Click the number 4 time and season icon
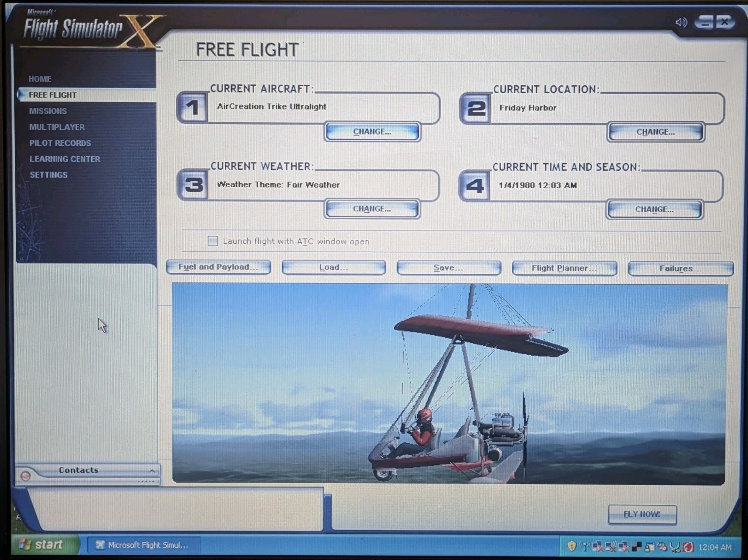Image resolution: width=748 pixels, height=560 pixels. coord(475,186)
